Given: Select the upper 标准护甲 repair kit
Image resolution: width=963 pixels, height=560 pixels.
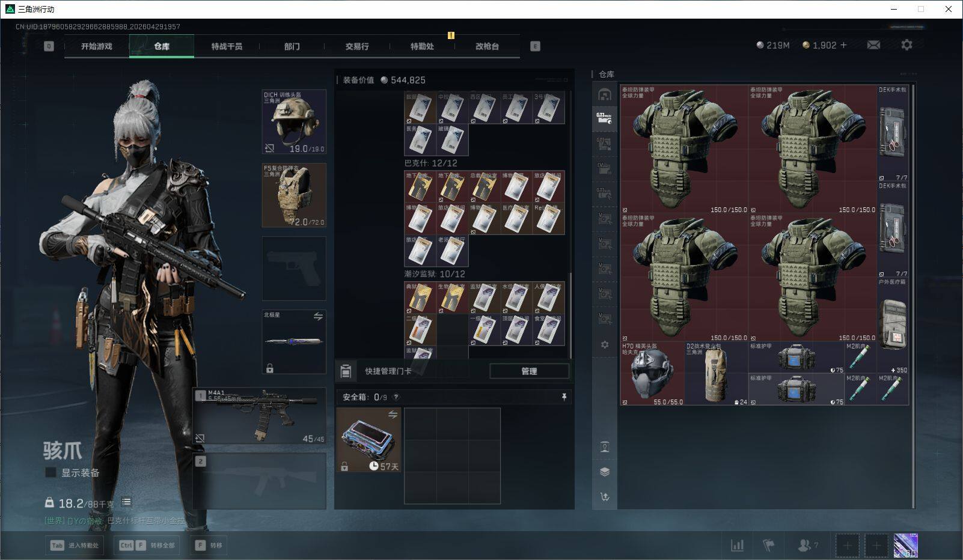Looking at the screenshot, I should 796,358.
